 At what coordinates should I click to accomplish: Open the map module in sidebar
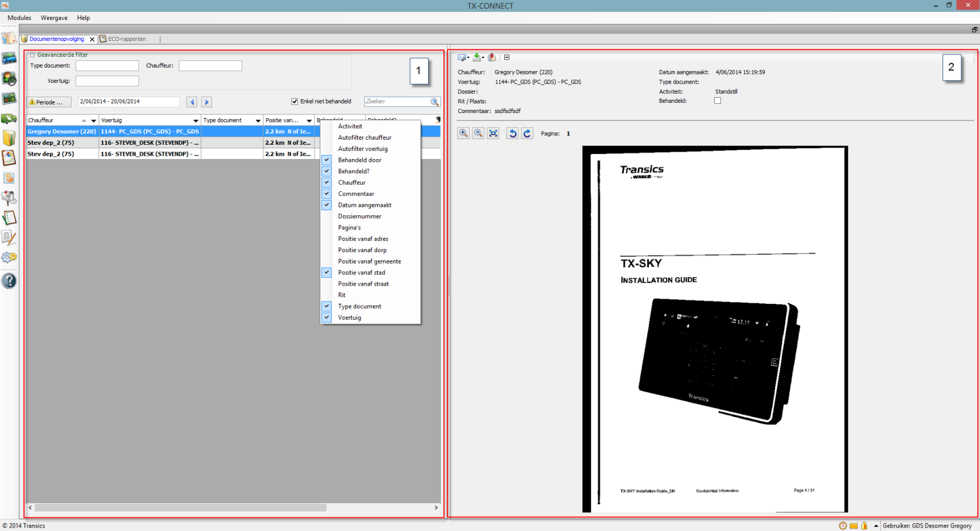click(9, 38)
